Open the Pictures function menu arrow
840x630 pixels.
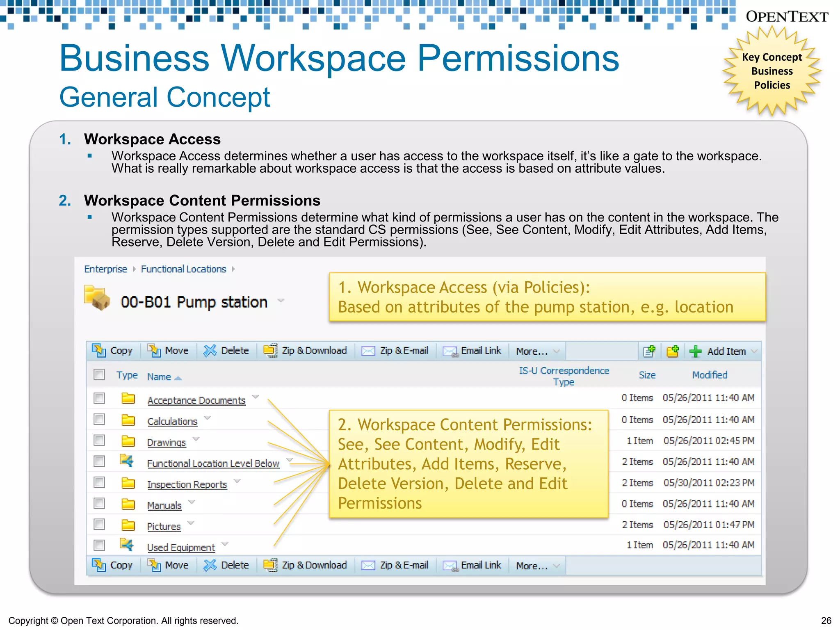click(x=191, y=523)
